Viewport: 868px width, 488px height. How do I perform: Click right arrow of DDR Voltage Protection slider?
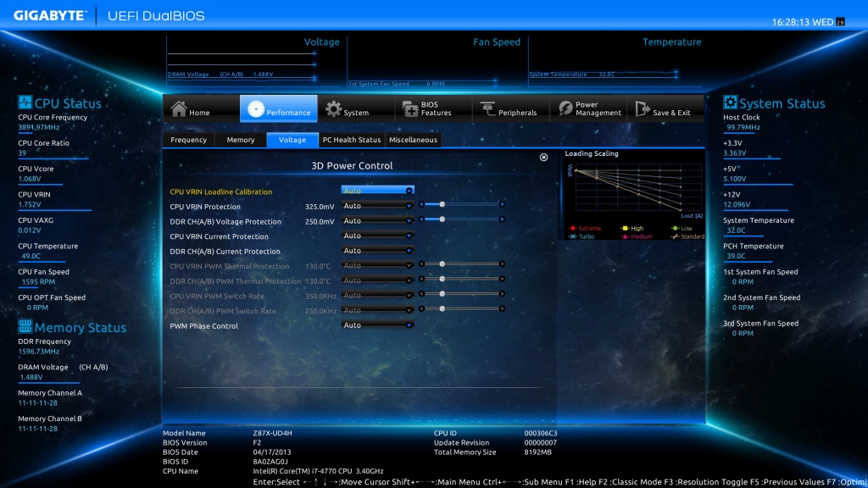click(x=502, y=219)
